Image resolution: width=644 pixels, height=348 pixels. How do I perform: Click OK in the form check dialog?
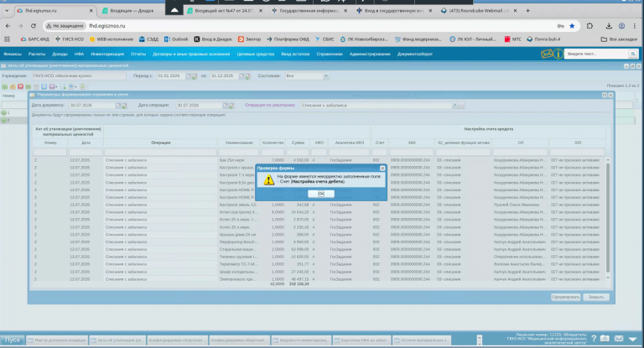[x=321, y=194]
